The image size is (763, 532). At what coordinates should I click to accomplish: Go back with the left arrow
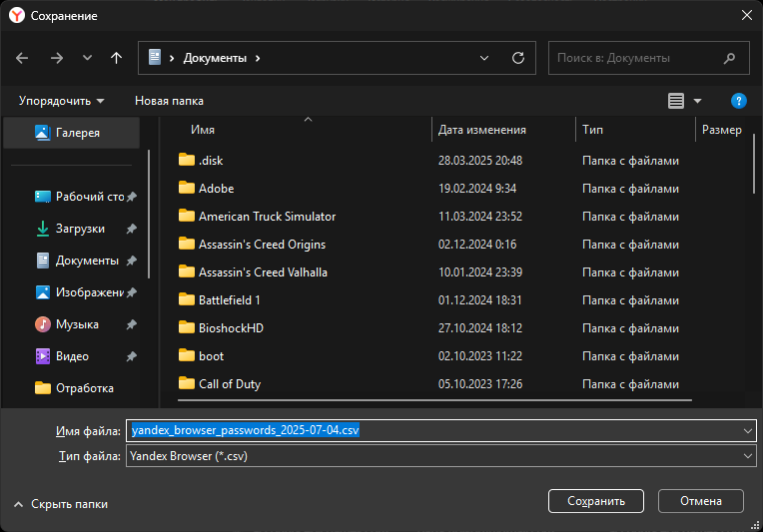click(22, 58)
